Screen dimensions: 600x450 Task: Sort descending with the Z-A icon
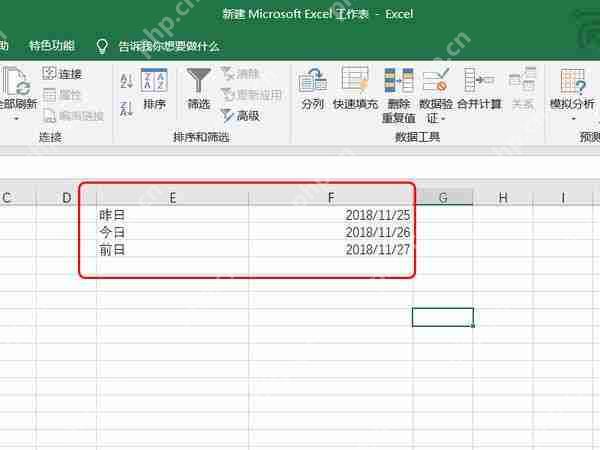[x=126, y=108]
